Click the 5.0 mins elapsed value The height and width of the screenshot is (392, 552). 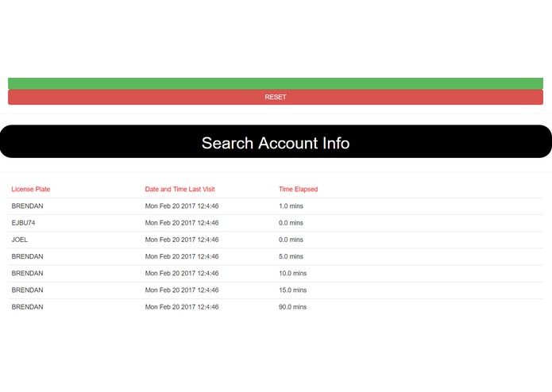(291, 256)
